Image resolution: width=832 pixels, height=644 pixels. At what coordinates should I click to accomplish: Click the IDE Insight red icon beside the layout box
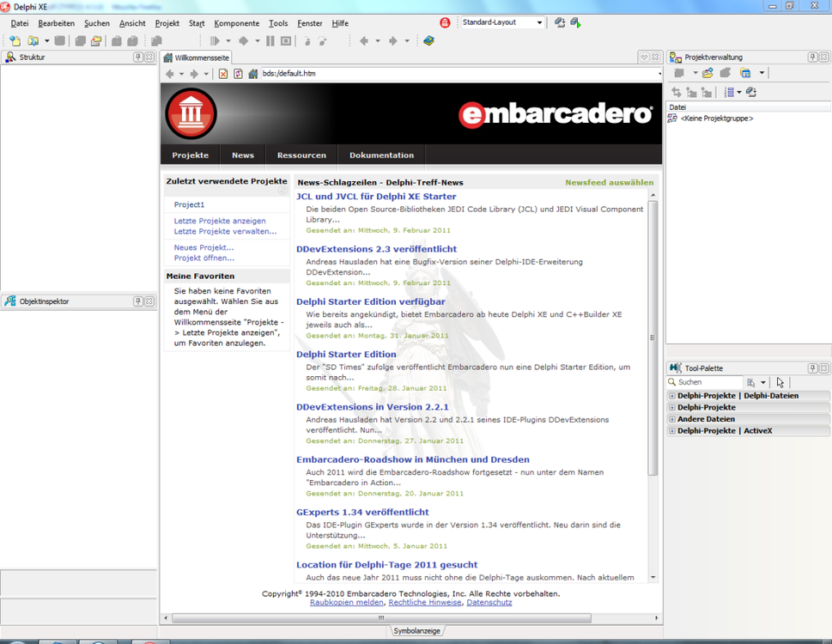(x=445, y=22)
